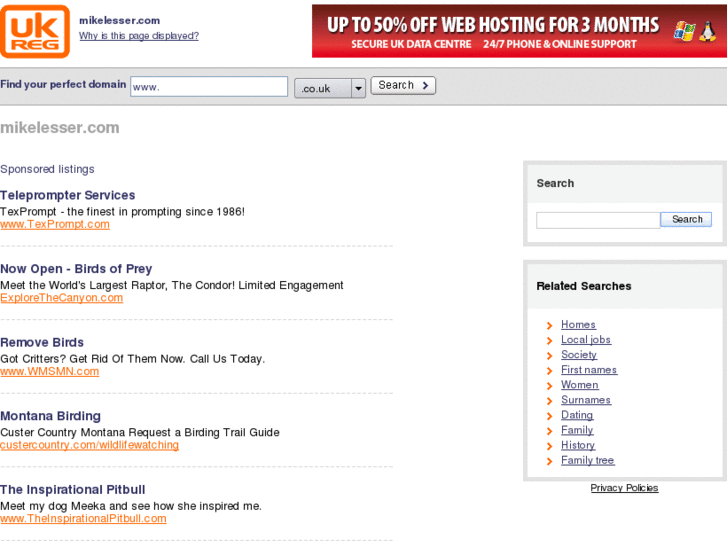Open Teleprompter Services listing
This screenshot has height=545, width=727.
tap(68, 195)
